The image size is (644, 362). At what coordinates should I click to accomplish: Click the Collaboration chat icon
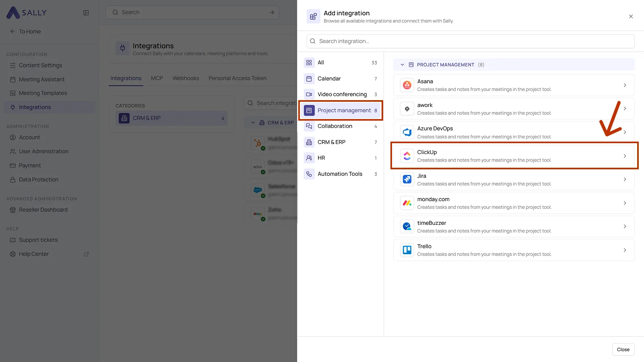[309, 126]
